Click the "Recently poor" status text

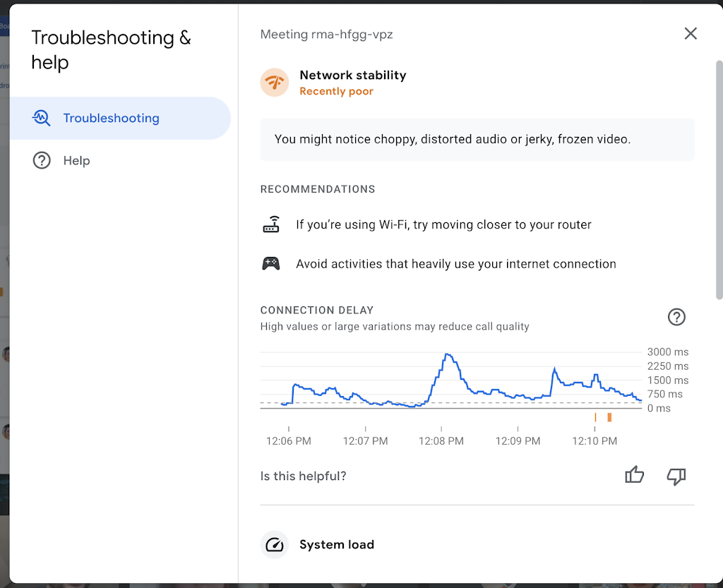click(x=336, y=91)
